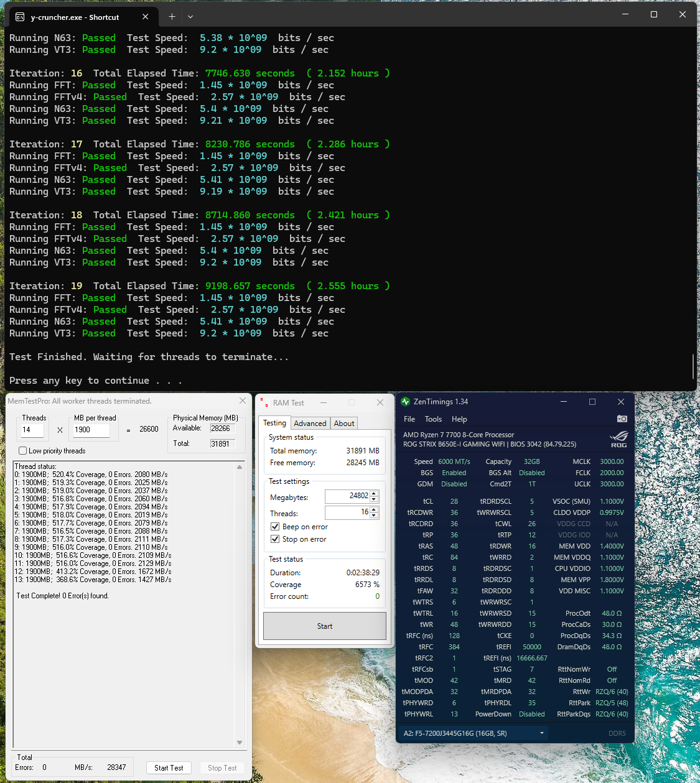Click the FCLK 2000.00 value
Viewport: 700px width, 783px height.
612,473
